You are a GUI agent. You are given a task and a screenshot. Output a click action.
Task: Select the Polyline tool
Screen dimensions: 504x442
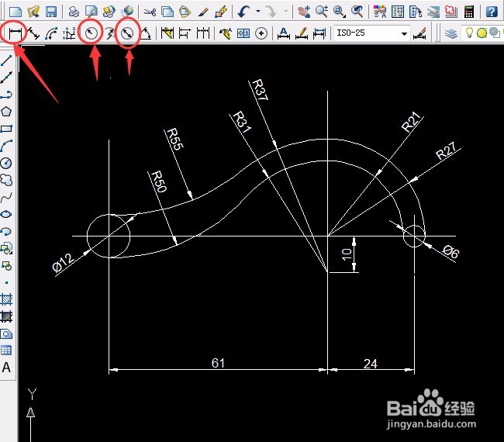pos(6,95)
